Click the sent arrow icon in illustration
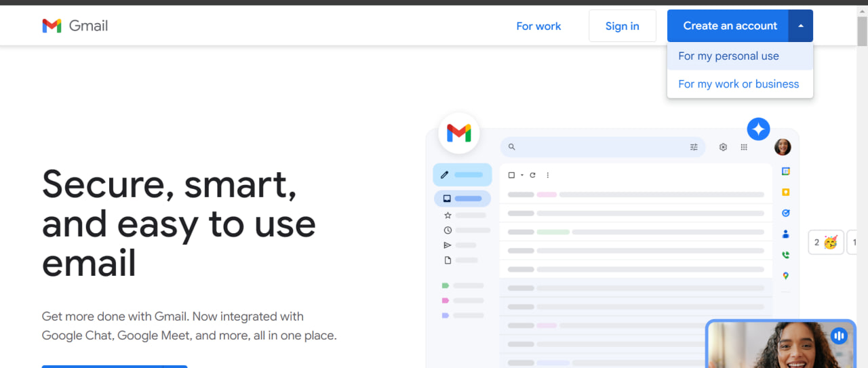 point(448,245)
